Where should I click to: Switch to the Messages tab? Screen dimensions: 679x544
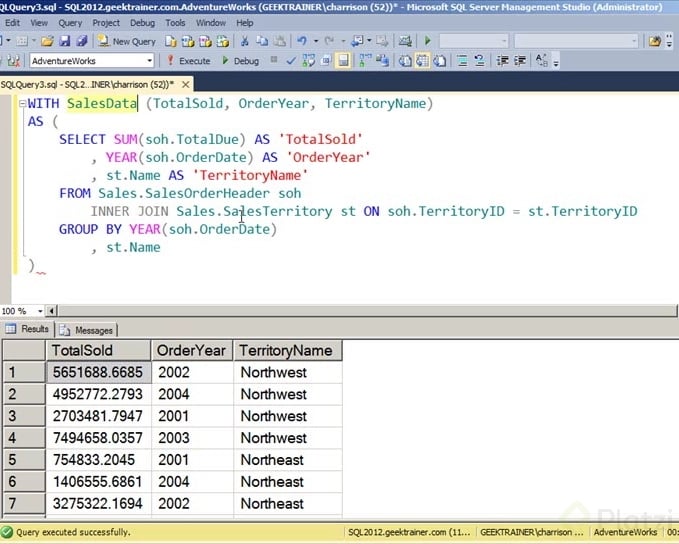[87, 330]
